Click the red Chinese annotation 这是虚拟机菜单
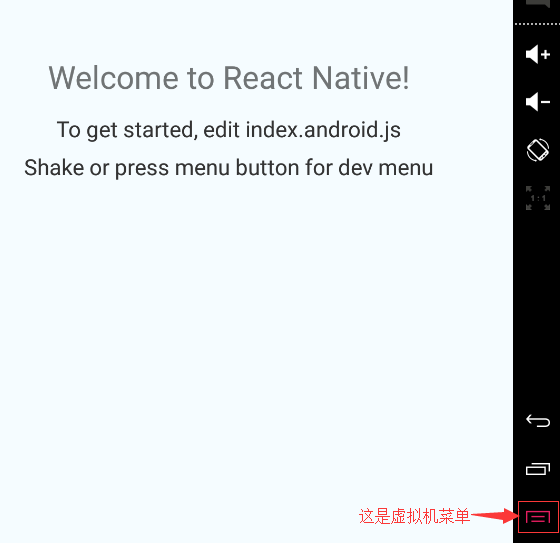The width and height of the screenshot is (560, 543). (414, 517)
